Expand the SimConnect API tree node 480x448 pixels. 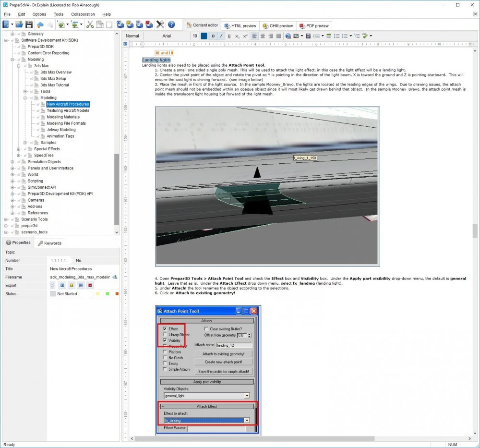12,187
